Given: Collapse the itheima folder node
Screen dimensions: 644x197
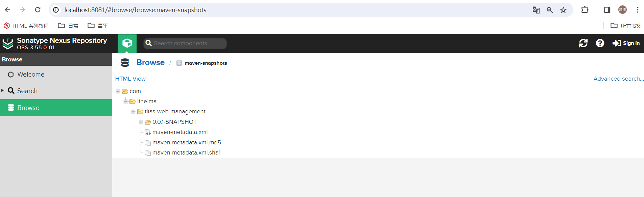Looking at the screenshot, I should 126,101.
